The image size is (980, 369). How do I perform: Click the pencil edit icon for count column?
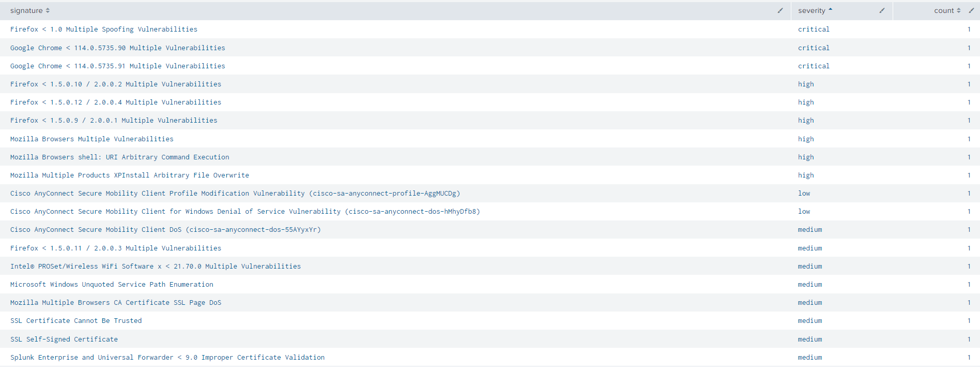point(971,10)
